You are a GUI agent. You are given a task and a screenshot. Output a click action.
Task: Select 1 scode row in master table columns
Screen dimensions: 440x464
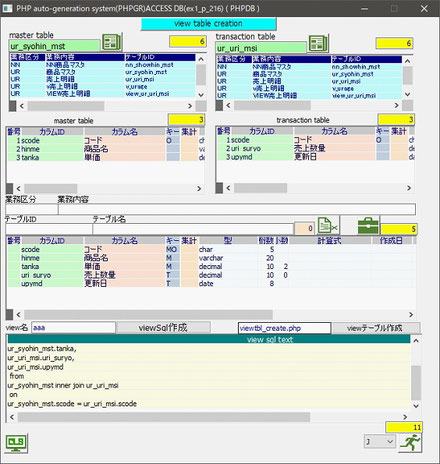pos(106,140)
